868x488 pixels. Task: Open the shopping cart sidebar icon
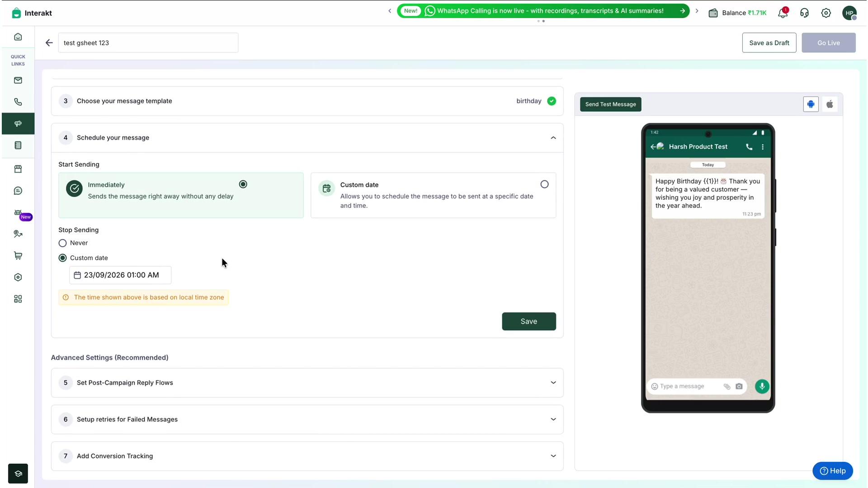point(18,256)
